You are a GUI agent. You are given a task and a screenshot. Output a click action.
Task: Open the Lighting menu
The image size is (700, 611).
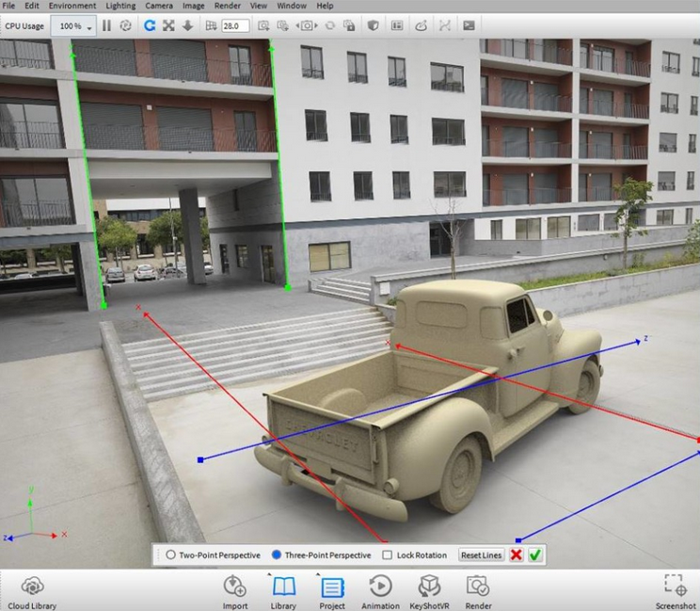point(120,6)
